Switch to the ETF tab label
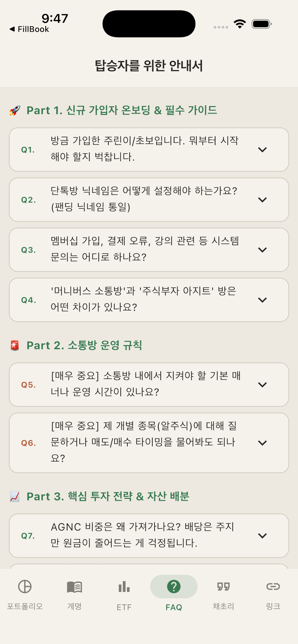Screen dimensions: 298x644 tap(124, 607)
